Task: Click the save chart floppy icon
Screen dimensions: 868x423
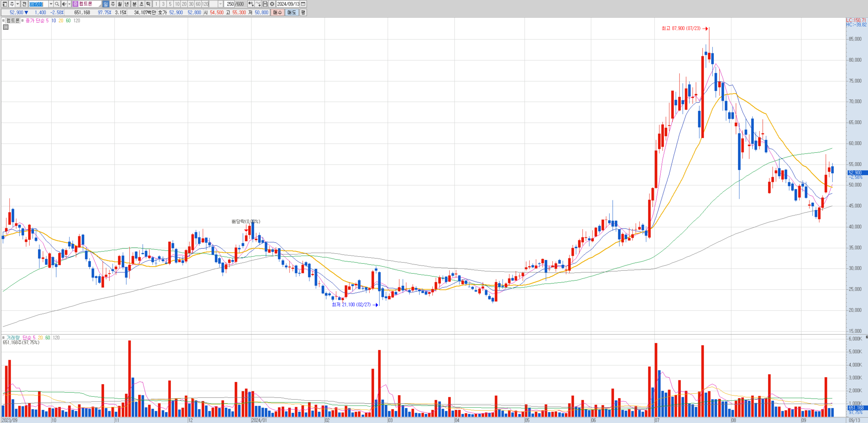Action: (x=265, y=4)
